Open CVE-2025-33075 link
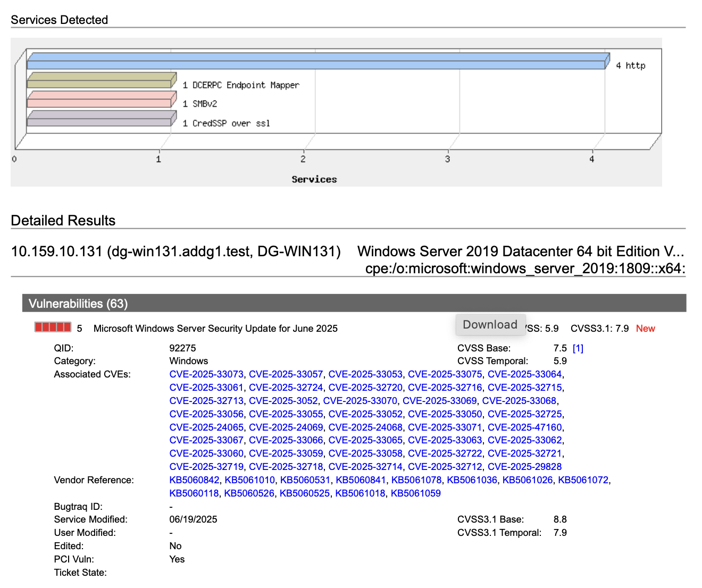 445,374
